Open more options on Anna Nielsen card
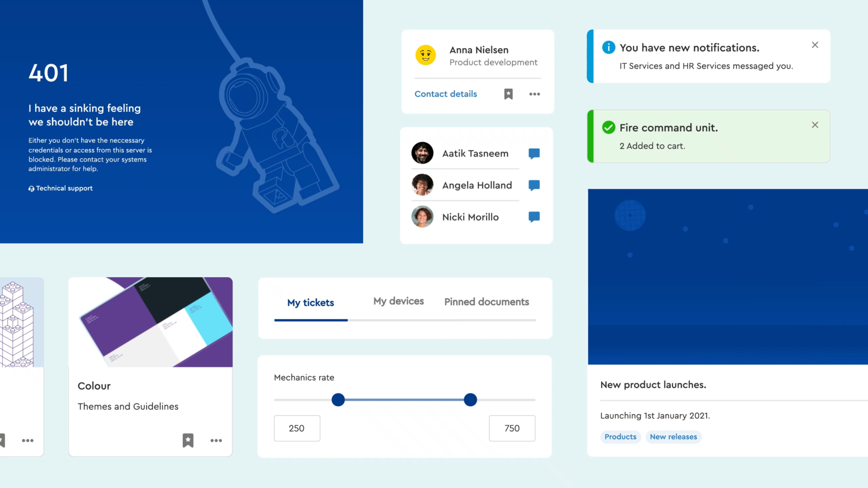 (x=534, y=94)
